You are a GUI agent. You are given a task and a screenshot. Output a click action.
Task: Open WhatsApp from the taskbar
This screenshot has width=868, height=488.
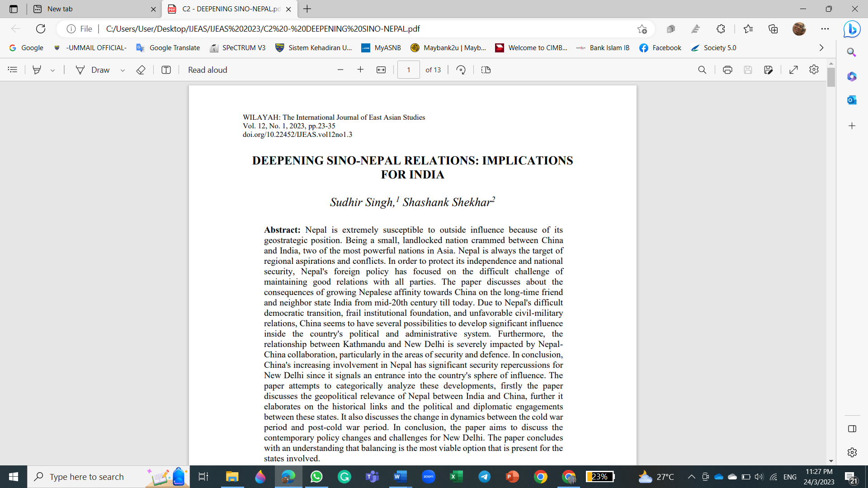pos(316,477)
